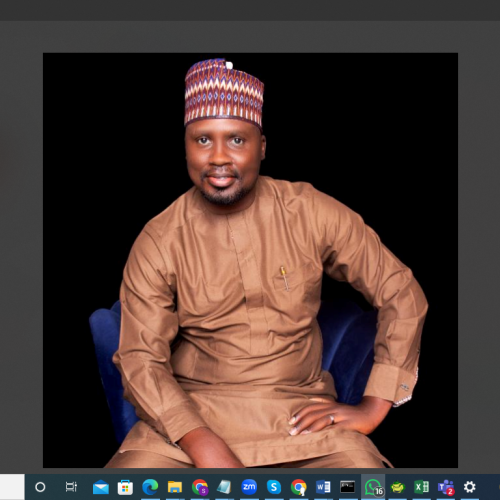Open Task View on the taskbar
This screenshot has height=500, width=500.
[x=71, y=487]
